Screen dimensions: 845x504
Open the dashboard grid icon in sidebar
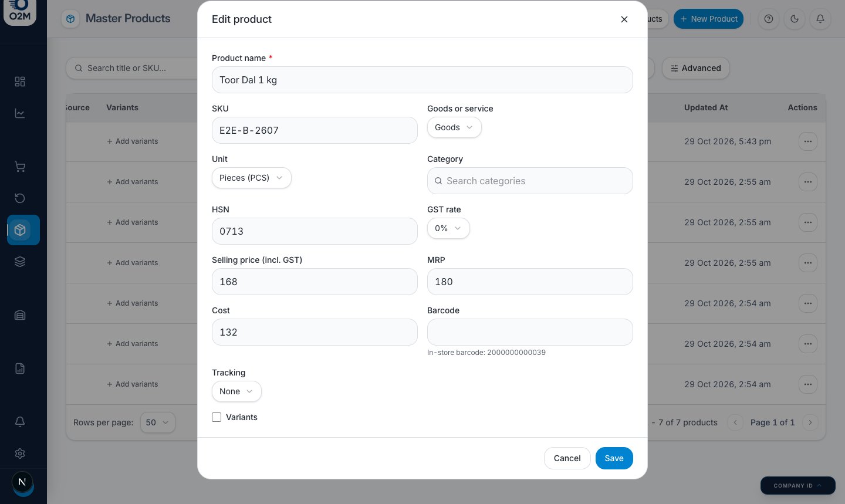(x=20, y=82)
